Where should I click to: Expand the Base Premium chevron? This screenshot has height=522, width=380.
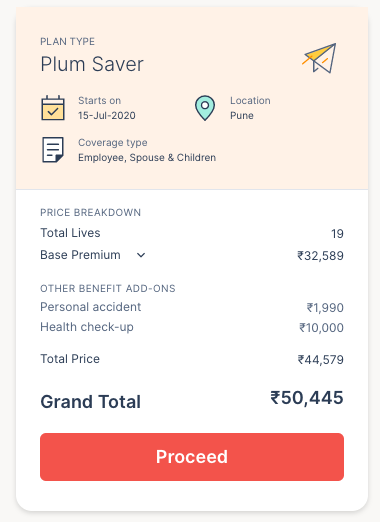(141, 255)
